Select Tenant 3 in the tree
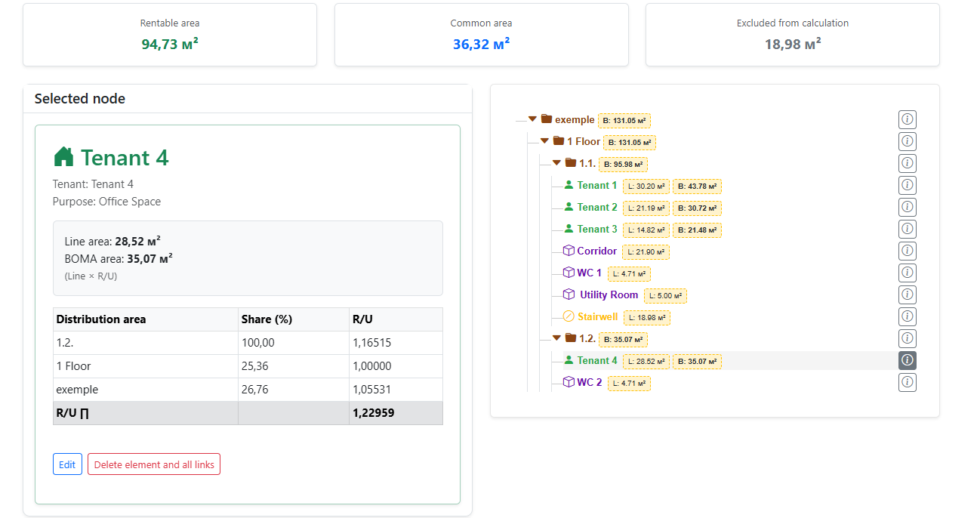Image resolution: width=980 pixels, height=518 pixels. [597, 229]
